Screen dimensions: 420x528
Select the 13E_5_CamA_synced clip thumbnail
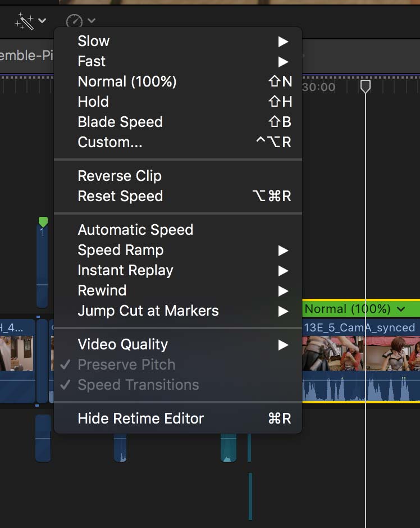(x=361, y=353)
